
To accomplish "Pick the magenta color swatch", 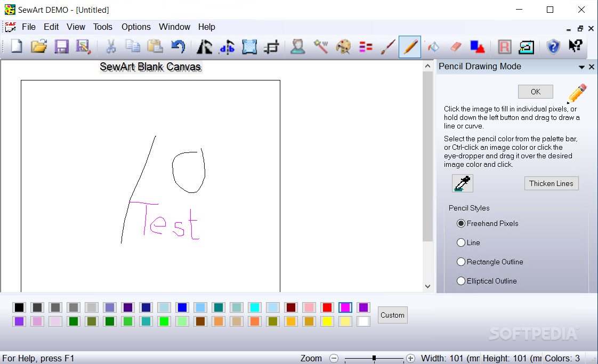I will point(345,308).
